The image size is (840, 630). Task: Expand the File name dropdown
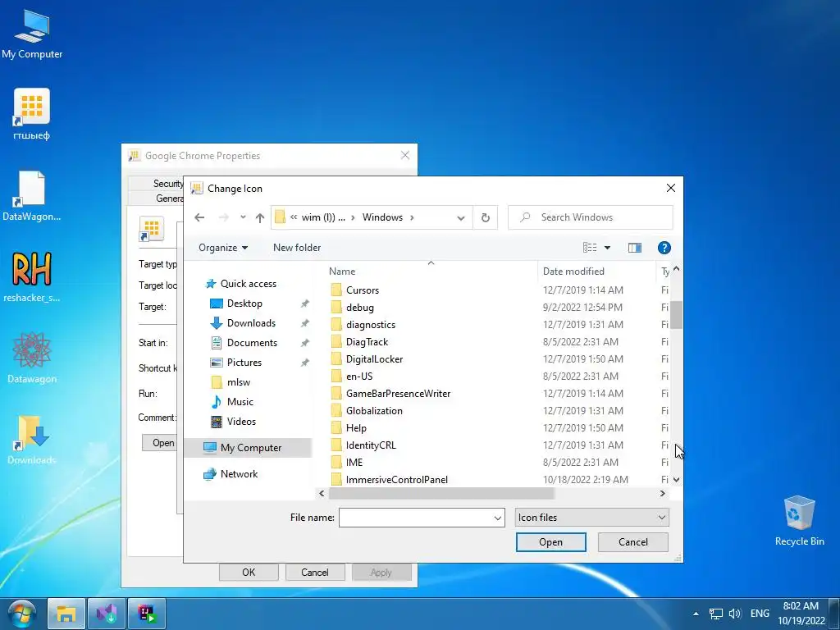click(x=498, y=518)
